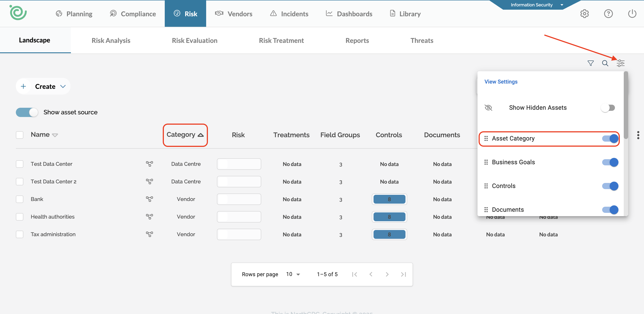This screenshot has width=644, height=314.
Task: Toggle Show Hidden Assets switch
Action: coord(608,108)
